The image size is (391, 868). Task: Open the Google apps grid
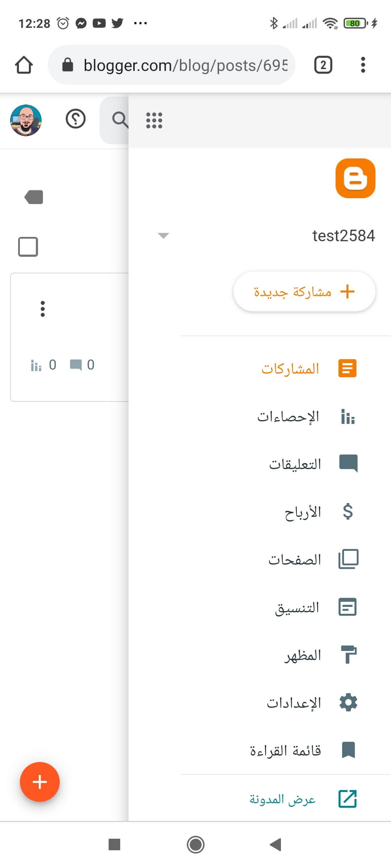154,120
